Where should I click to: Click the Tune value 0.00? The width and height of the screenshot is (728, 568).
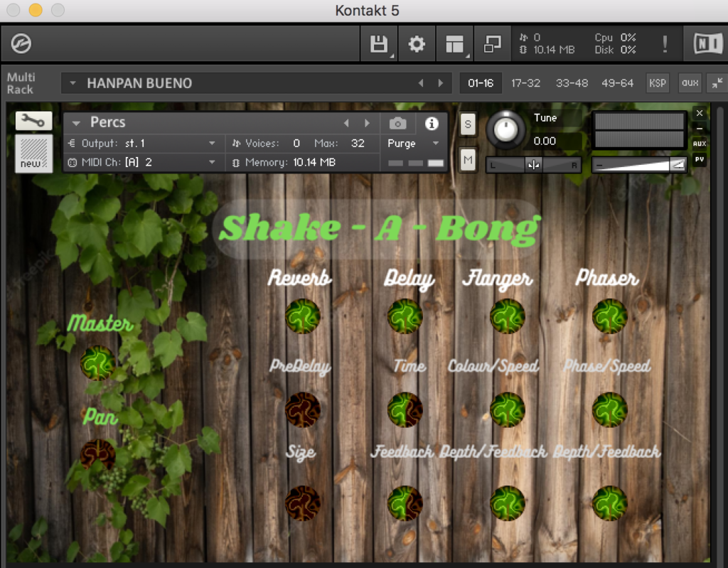click(545, 141)
